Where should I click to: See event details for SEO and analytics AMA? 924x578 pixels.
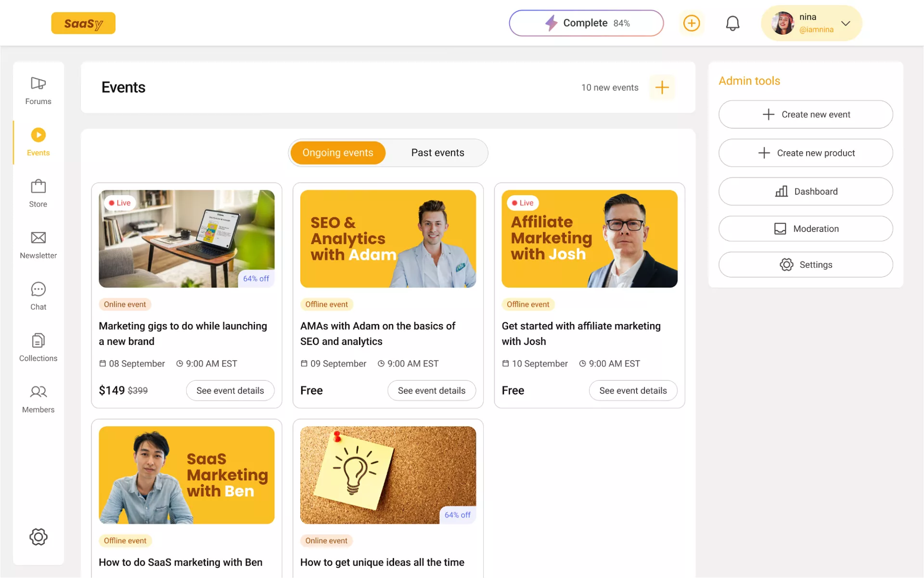point(431,390)
